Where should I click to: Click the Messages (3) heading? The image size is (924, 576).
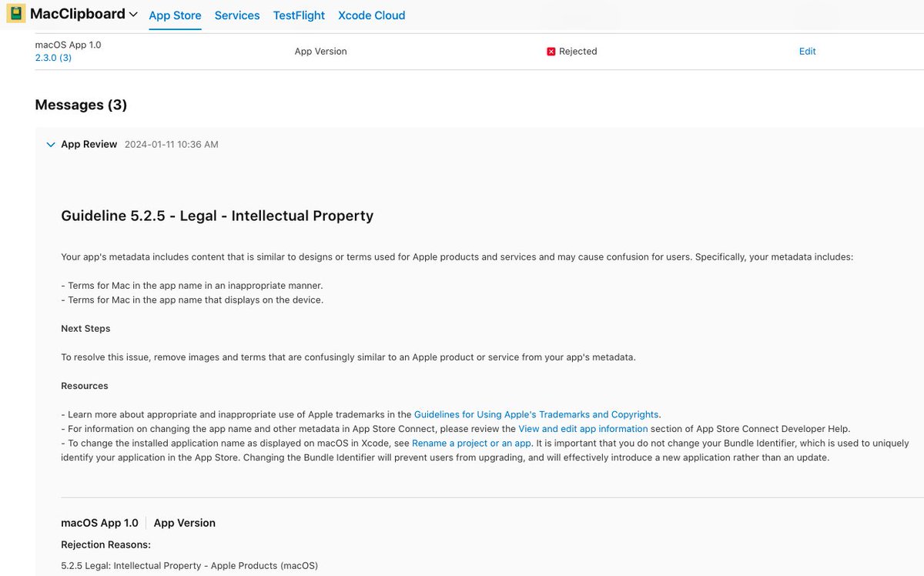point(81,105)
